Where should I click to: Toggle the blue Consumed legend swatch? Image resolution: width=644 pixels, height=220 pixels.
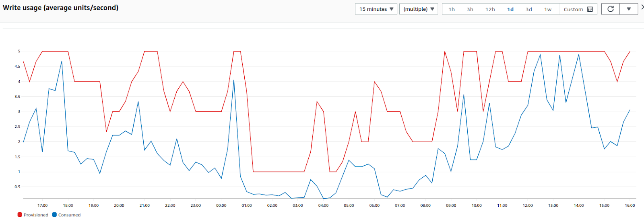pyautogui.click(x=54, y=215)
